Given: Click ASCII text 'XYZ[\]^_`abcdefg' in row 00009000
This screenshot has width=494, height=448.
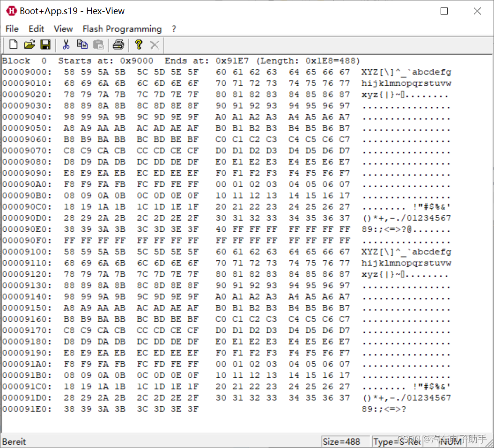Looking at the screenshot, I should tap(406, 72).
